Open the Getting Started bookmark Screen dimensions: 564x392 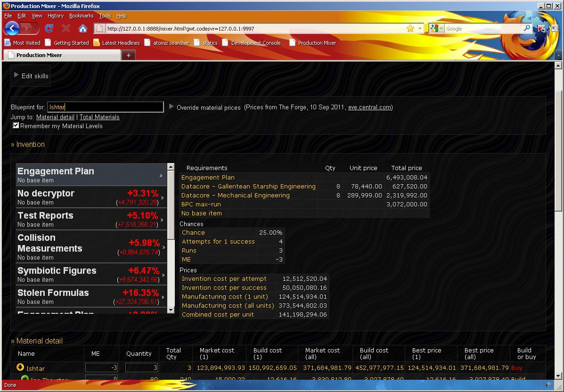[67, 43]
